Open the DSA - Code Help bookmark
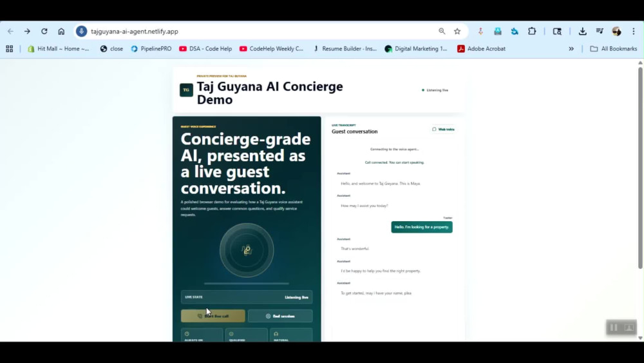The width and height of the screenshot is (644, 363). tap(205, 48)
